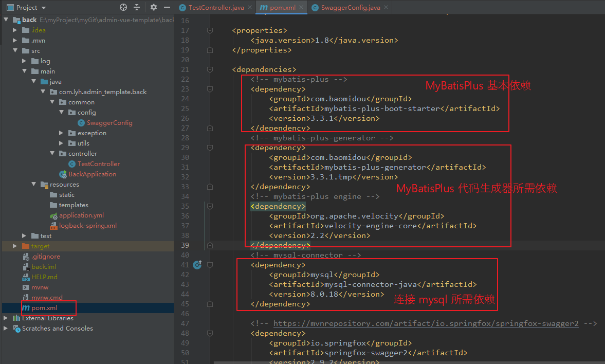Close the SwaggerConfig.java tab

(x=386, y=7)
